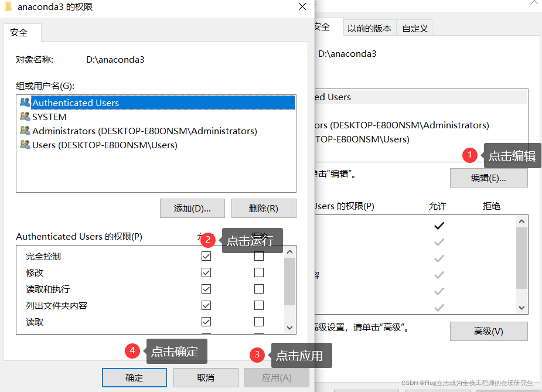Switch to 以前的版本 tab in properties window
Image resolution: width=542 pixels, height=392 pixels.
(370, 28)
